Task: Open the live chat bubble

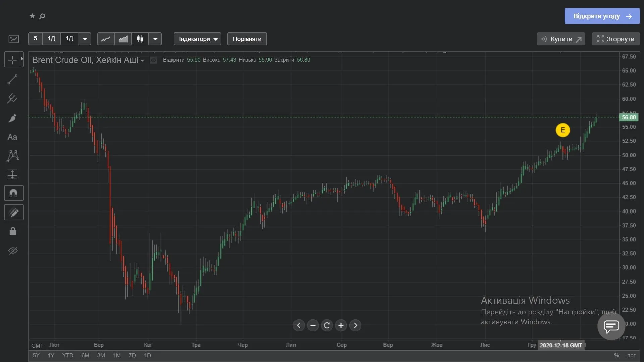Action: (x=611, y=326)
